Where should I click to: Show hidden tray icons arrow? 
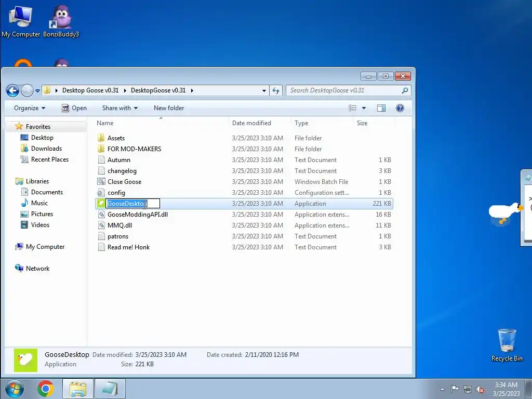point(442,389)
